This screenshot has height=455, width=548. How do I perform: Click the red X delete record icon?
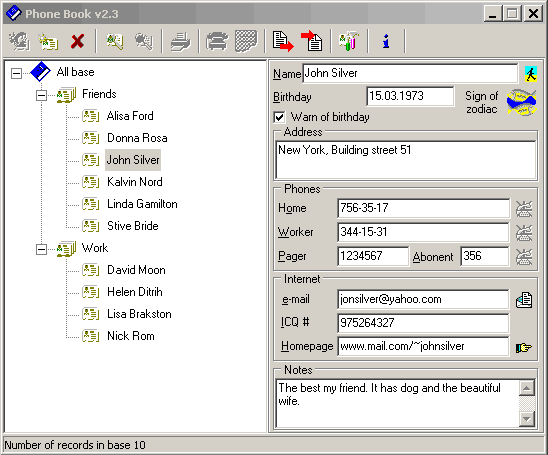tap(77, 41)
